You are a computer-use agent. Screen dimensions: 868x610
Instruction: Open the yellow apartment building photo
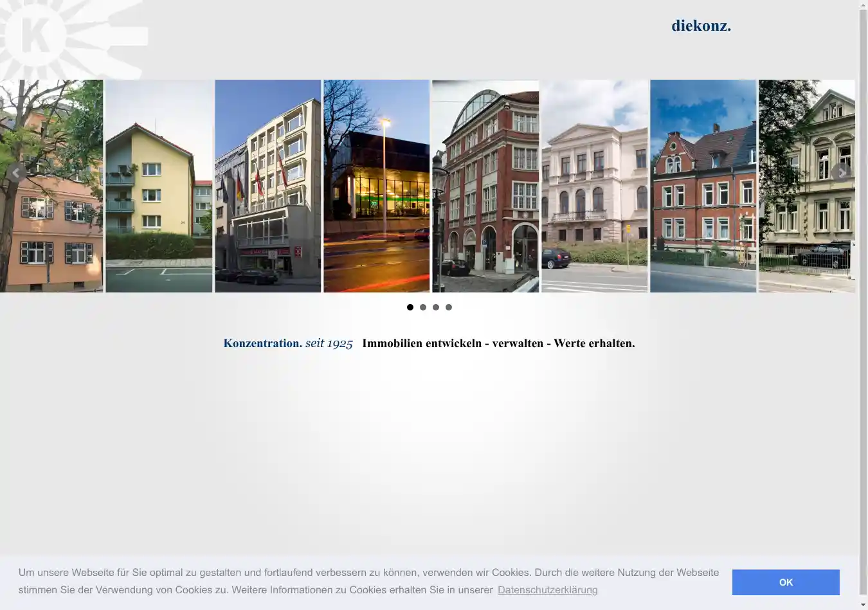pyautogui.click(x=159, y=186)
